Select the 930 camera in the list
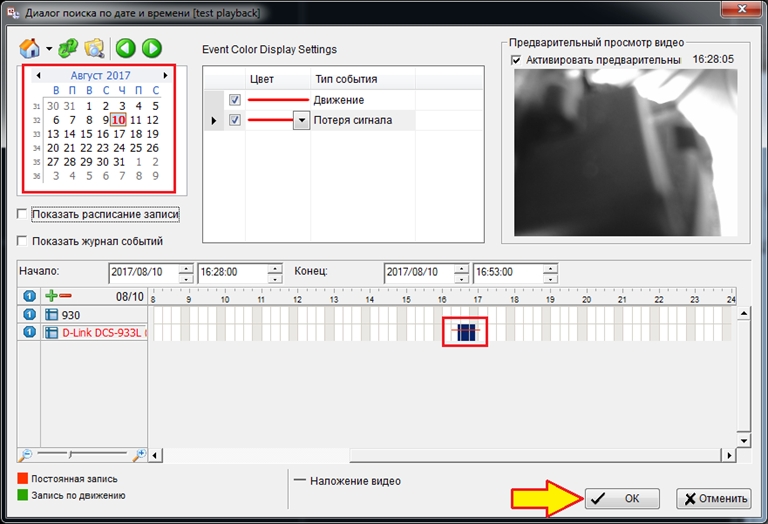Screen dimensions: 768x524 pyautogui.click(x=90, y=315)
